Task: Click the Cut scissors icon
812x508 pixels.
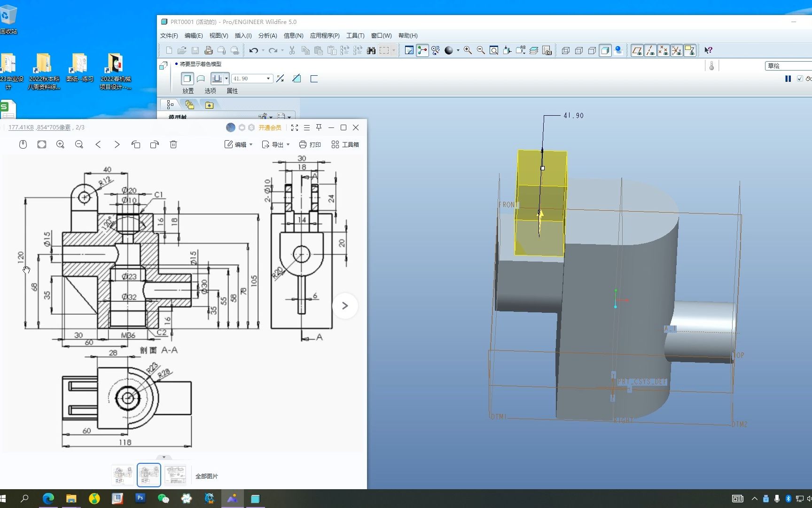Action: pyautogui.click(x=292, y=50)
